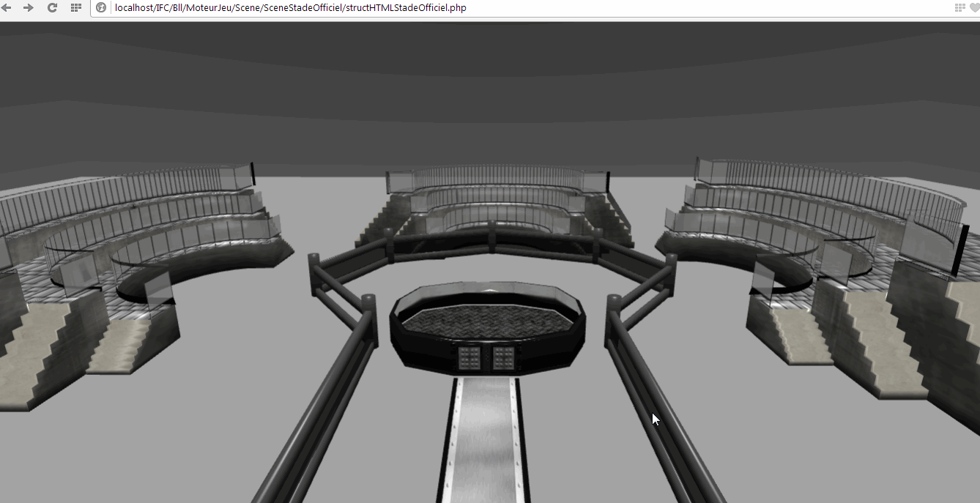
Task: Click the localhost URL in the address bar
Action: tap(290, 8)
